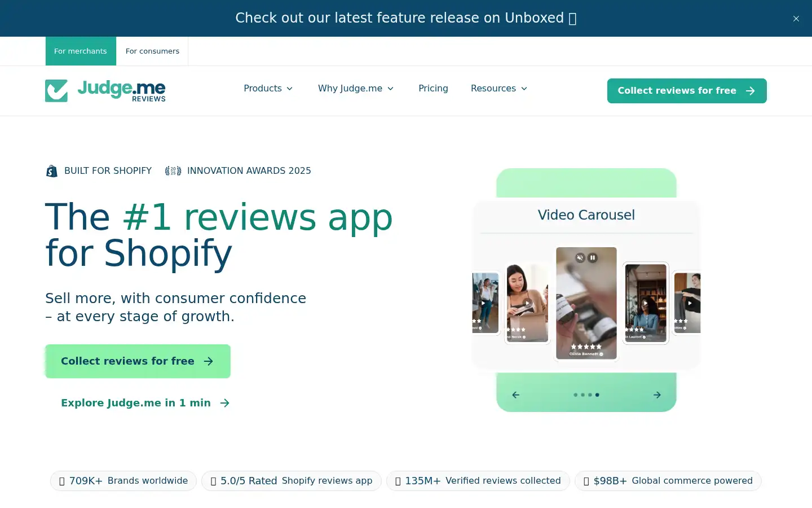The width and height of the screenshot is (812, 508).
Task: Click the Innovation Awards laurel icon
Action: (173, 171)
